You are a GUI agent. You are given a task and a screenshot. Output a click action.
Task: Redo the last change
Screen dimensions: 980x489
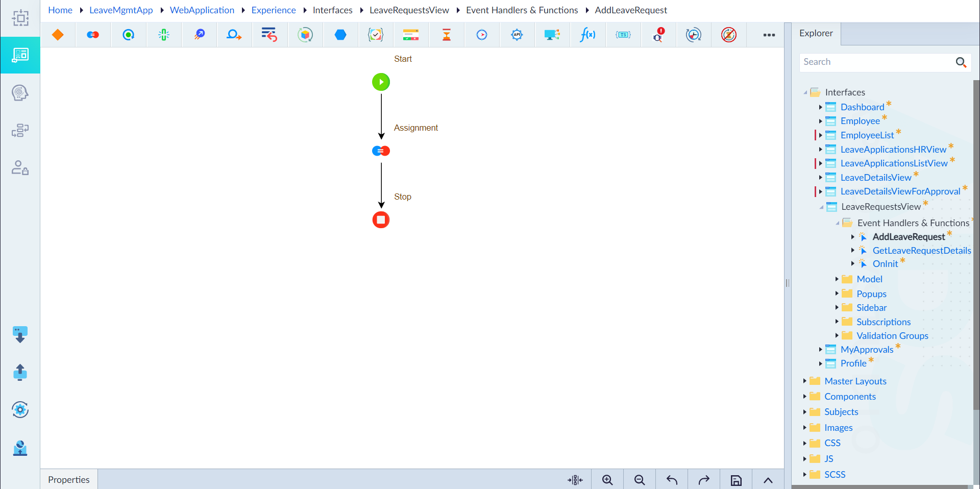[704, 480]
